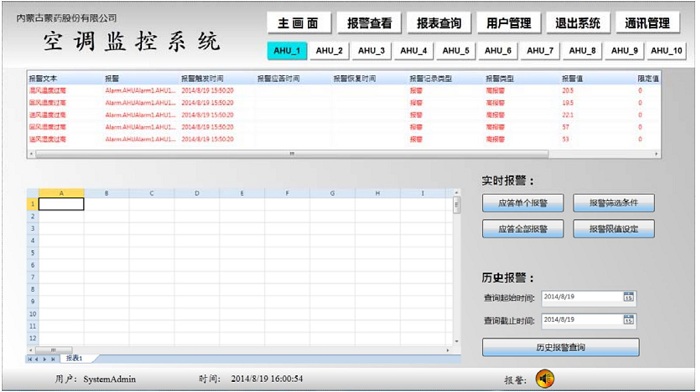Go to previous sheet navigation arrow
The height and width of the screenshot is (392, 700).
(x=37, y=359)
